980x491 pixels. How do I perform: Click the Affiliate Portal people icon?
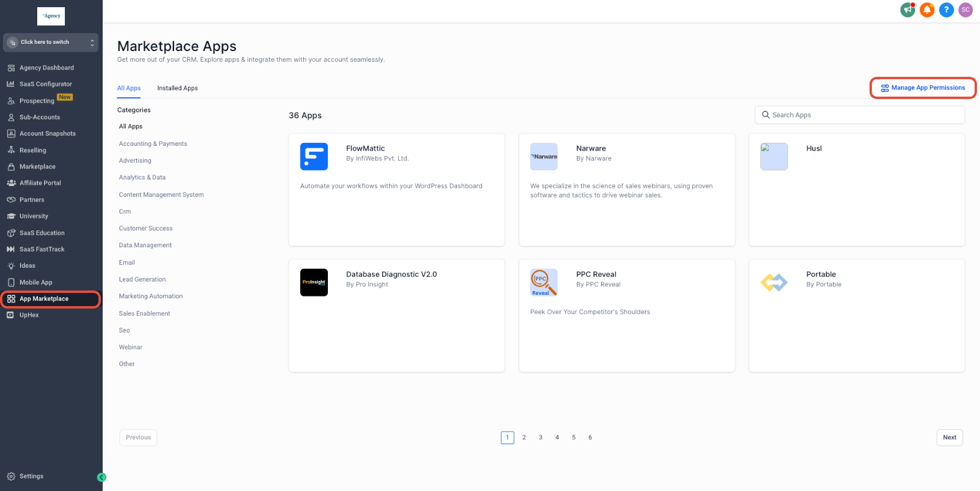[x=11, y=182]
